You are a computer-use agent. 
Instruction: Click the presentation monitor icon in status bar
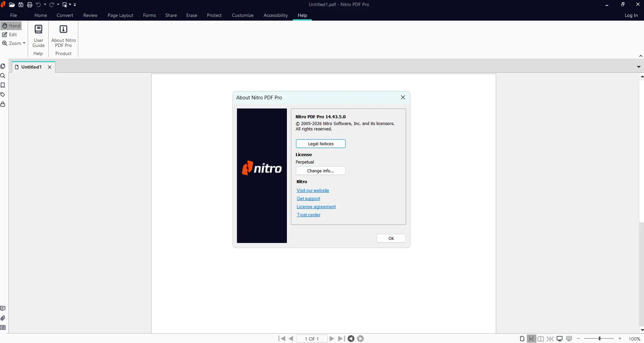click(x=569, y=339)
